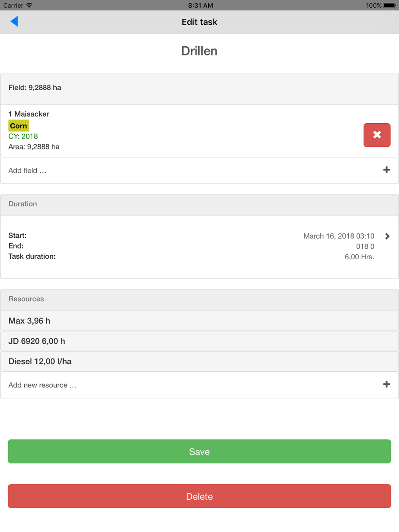The width and height of the screenshot is (399, 532).
Task: Click the plus icon beside Add new resource
Action: (386, 384)
